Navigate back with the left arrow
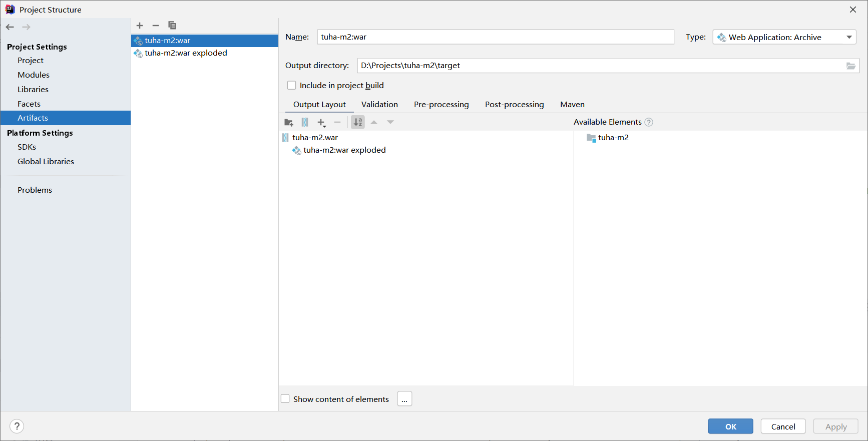Screen dimensions: 868x441 click(10, 27)
